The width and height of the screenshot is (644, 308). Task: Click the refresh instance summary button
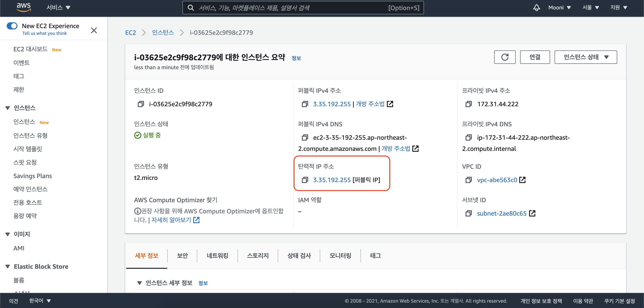[x=504, y=57]
